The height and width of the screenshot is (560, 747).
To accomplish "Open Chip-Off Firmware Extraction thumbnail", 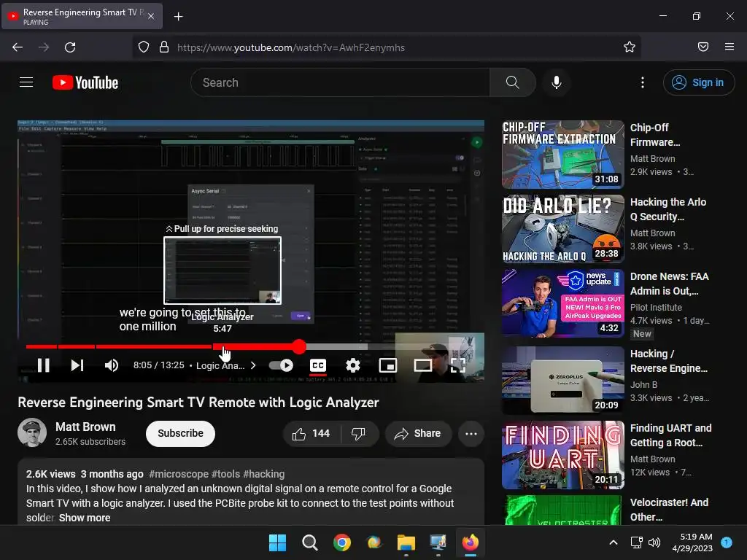I will point(562,155).
